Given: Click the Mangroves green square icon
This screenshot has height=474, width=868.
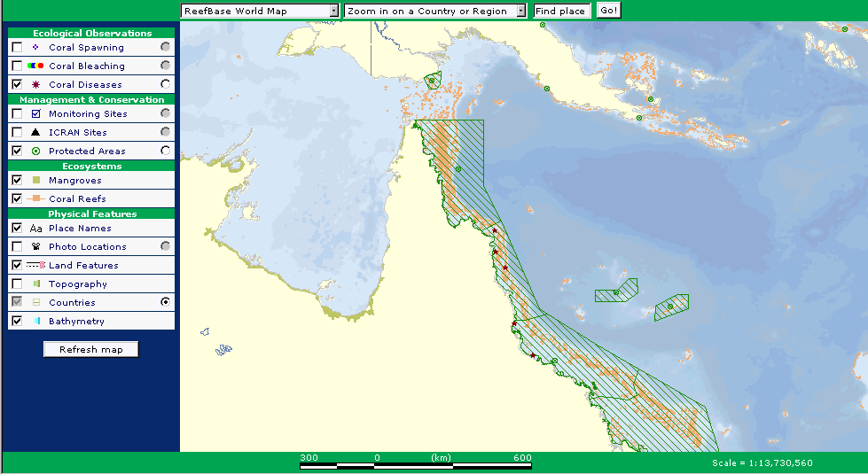Looking at the screenshot, I should coord(35,181).
